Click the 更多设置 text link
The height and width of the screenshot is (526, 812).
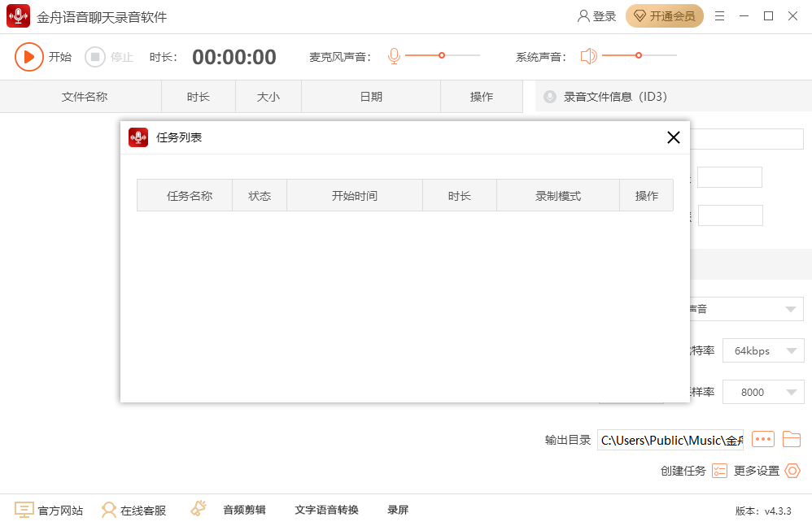[757, 471]
